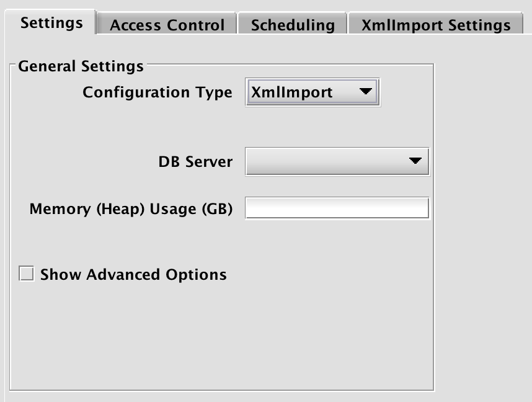Select the Settings tab
The width and height of the screenshot is (532, 402).
[x=51, y=24]
